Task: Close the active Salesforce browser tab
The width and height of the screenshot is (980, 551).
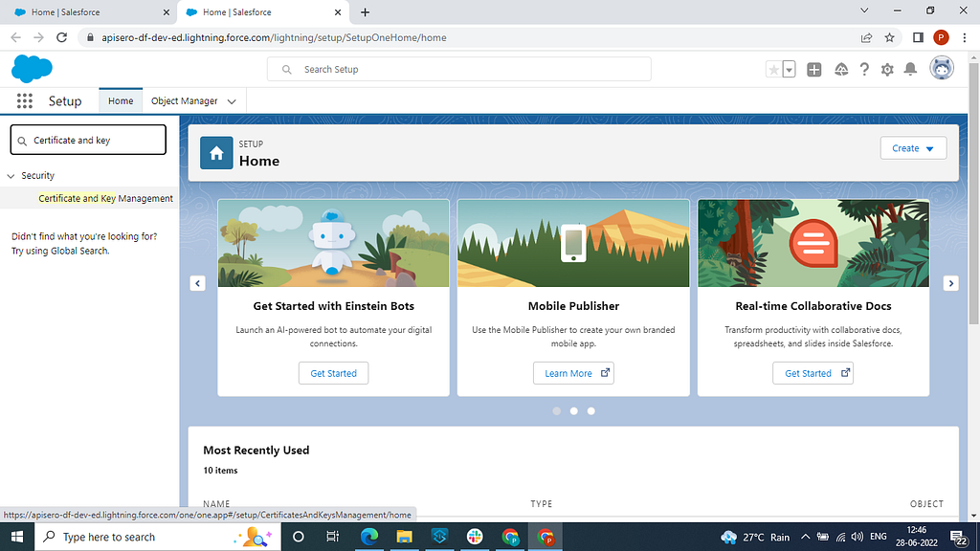Action: 338,11
